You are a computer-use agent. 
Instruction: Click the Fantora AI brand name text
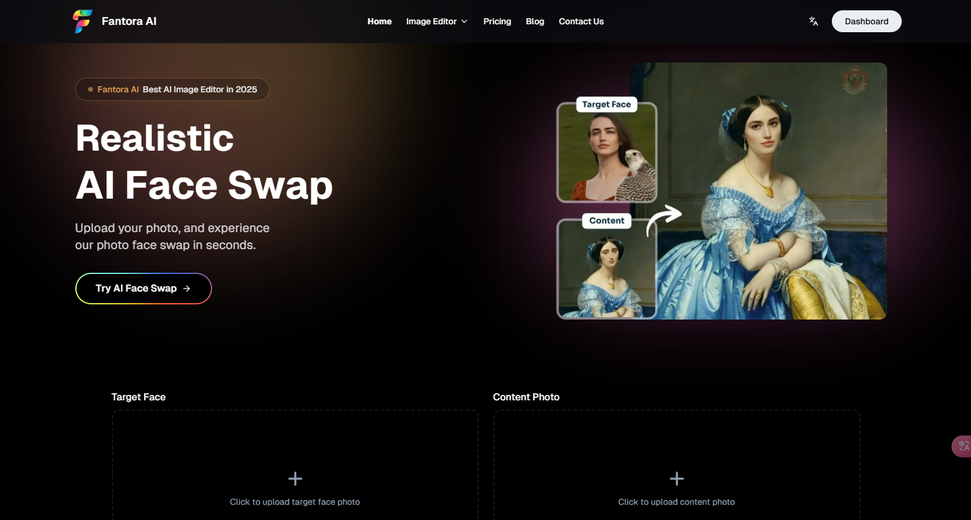pos(129,21)
